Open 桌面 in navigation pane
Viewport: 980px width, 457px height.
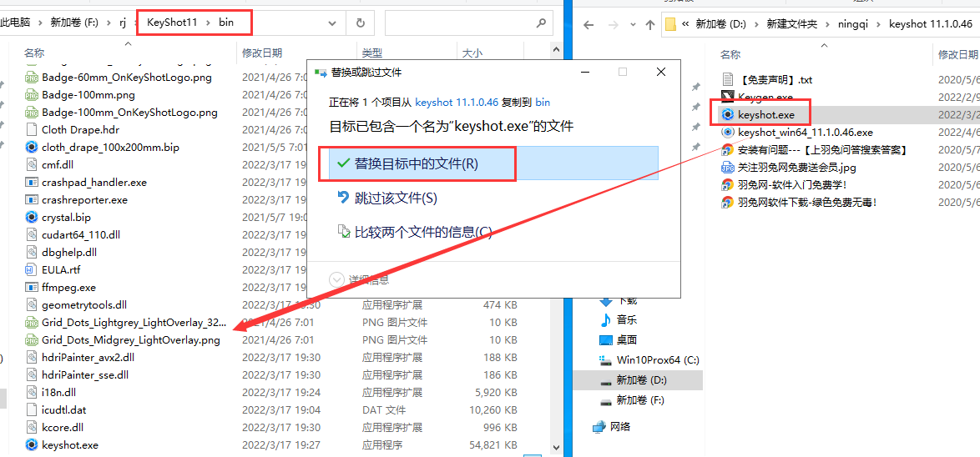[627, 339]
